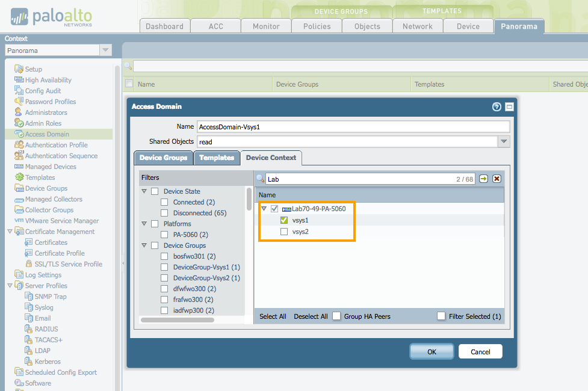The height and width of the screenshot is (391, 588).
Task: Open the SSL/TLS Service Profile page
Action: 68,263
